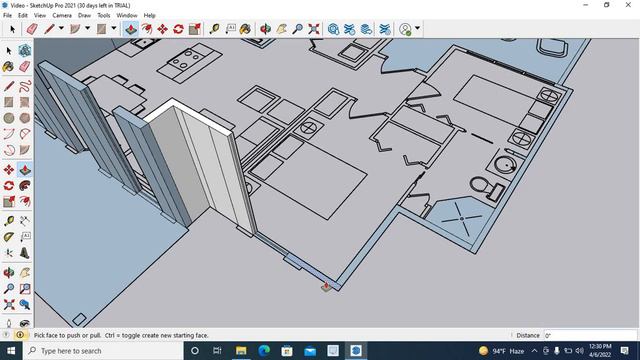Pick the Circle tool
Image resolution: width=640 pixels, height=360 pixels.
[9, 118]
